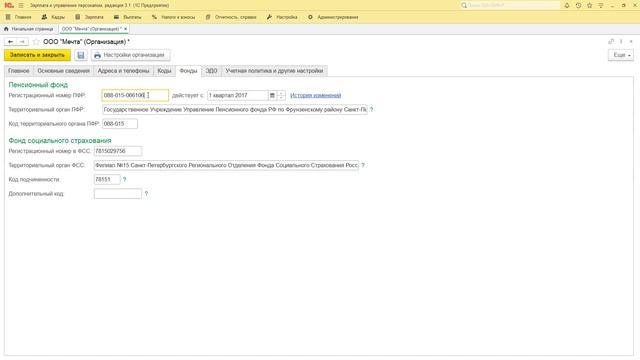Expand the Еще dropdown menu

coord(621,55)
